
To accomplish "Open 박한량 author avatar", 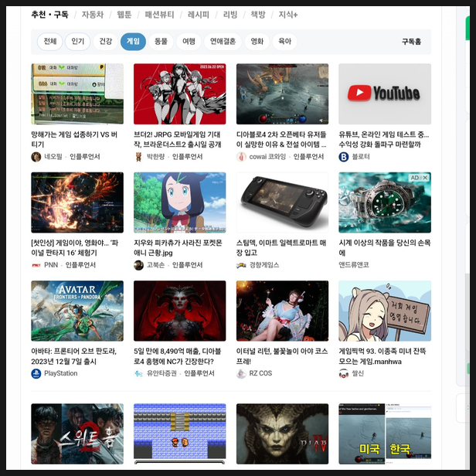I will pyautogui.click(x=139, y=157).
